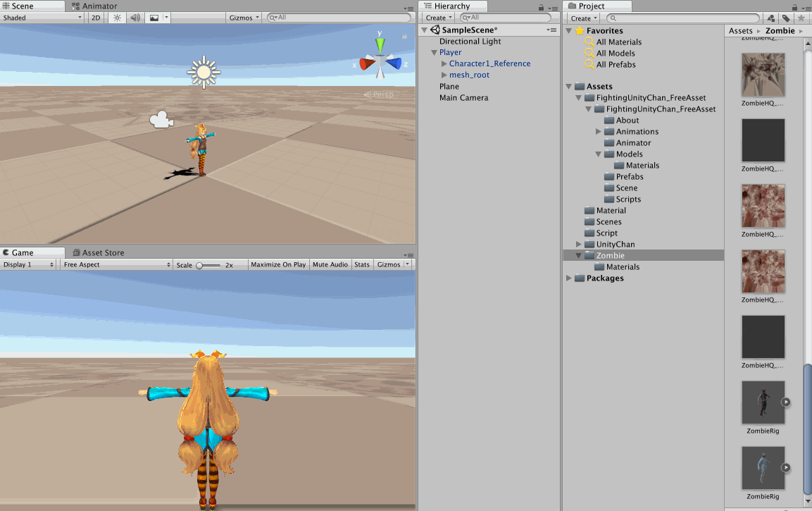Click the Stats button in Game view
Viewport: 812px width, 511px height.
pyautogui.click(x=362, y=264)
